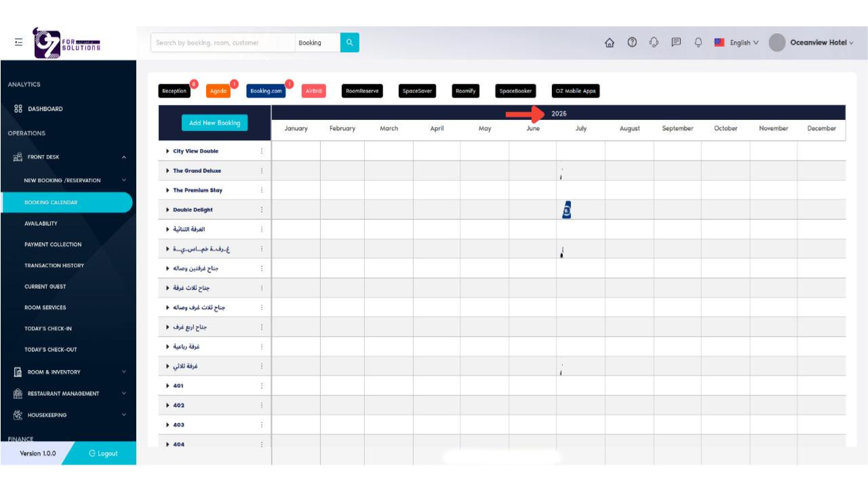Collapse sidebar using the hamburger menu icon

(18, 42)
